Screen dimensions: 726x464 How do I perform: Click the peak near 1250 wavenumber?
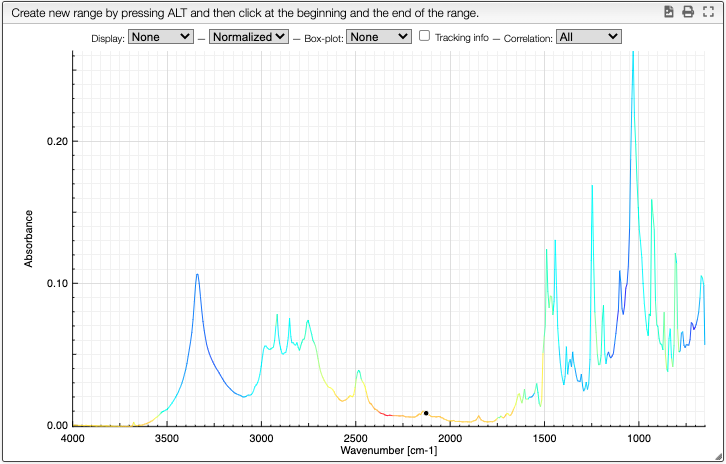point(592,187)
